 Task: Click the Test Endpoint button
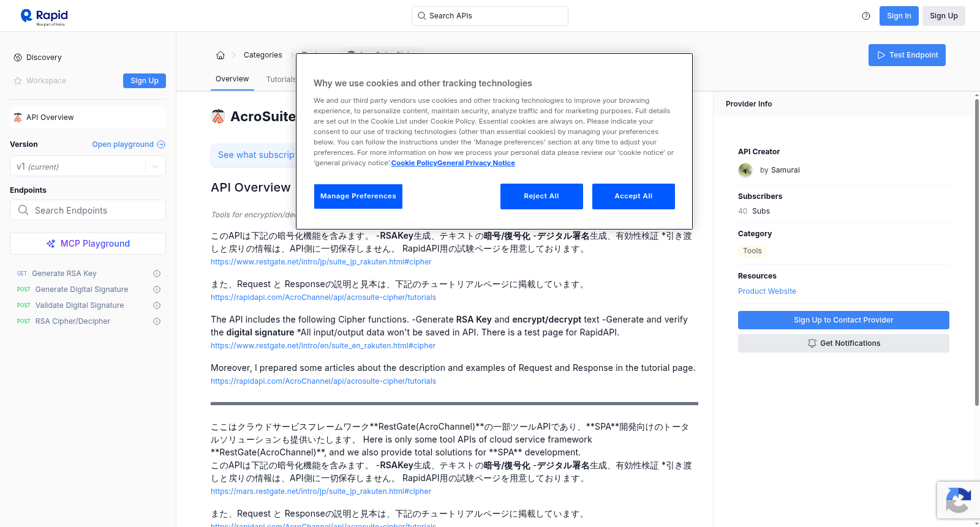click(x=907, y=55)
